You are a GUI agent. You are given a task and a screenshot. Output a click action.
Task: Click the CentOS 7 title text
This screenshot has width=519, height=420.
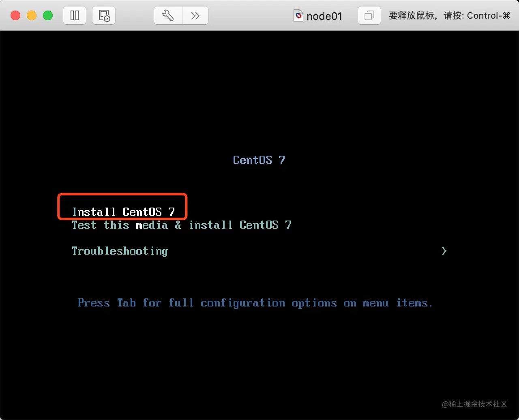pos(259,160)
